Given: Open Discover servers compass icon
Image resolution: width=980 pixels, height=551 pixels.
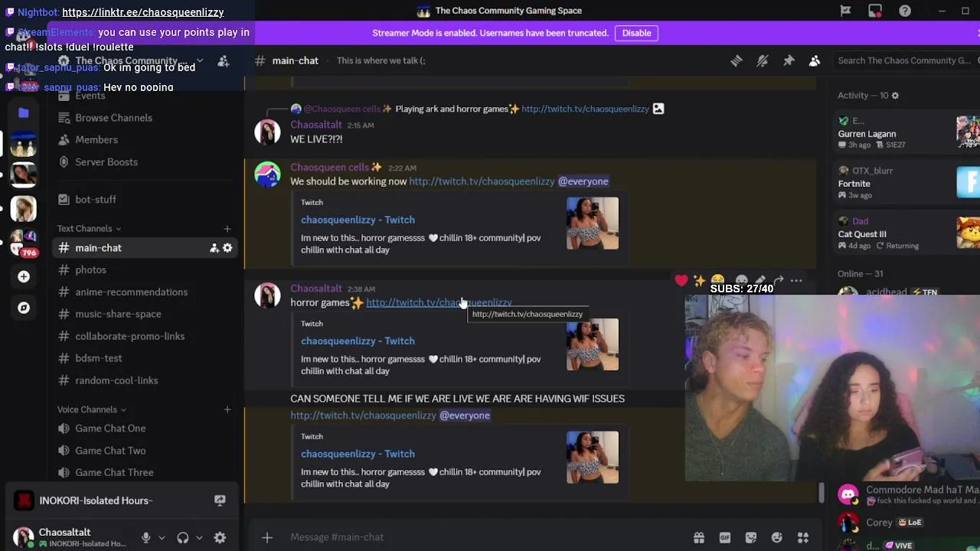Looking at the screenshot, I should (24, 308).
